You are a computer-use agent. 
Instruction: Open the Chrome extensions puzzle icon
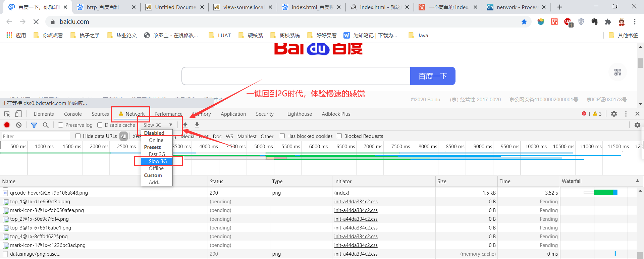[608, 22]
